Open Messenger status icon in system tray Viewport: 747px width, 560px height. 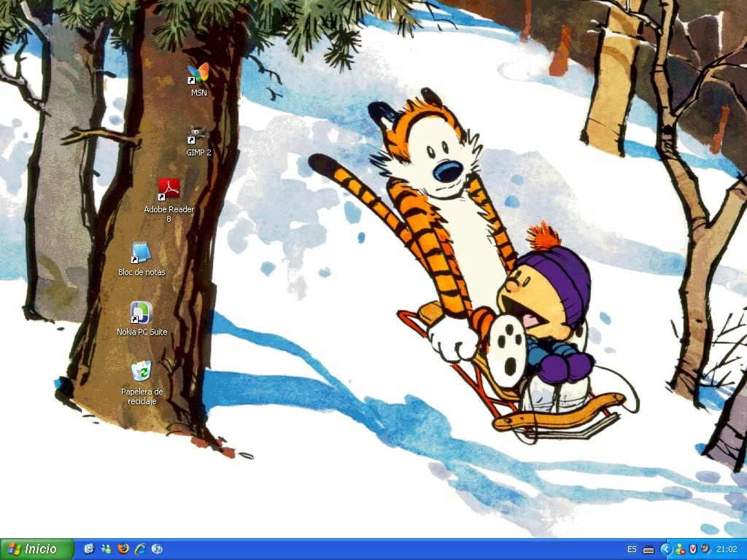(681, 550)
